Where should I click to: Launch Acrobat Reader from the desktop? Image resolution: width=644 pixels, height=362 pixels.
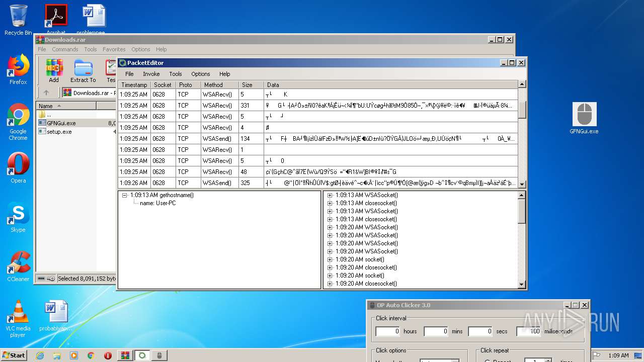click(x=56, y=19)
